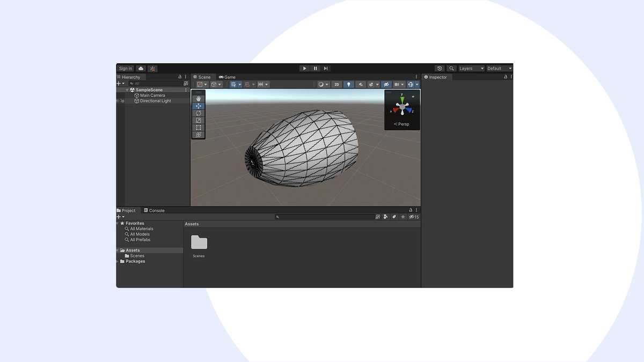Click the Hierarchy search scene picker icon
The width and height of the screenshot is (644, 362).
186,84
